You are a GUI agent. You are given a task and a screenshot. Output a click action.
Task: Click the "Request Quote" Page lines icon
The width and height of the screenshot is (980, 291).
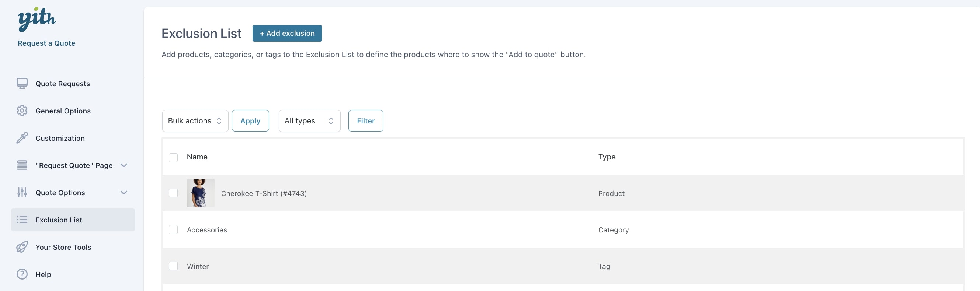[x=22, y=165]
